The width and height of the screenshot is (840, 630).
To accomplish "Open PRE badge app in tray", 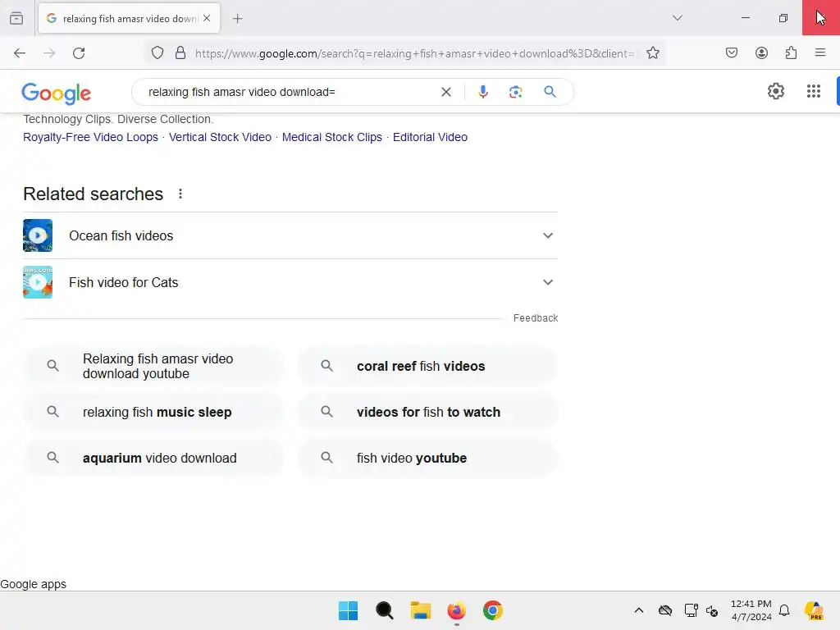I will click(814, 610).
